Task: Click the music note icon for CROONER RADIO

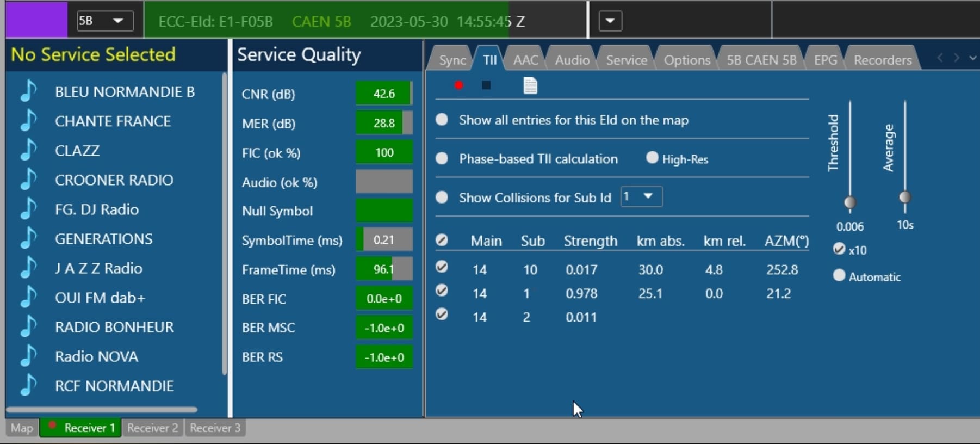Action: click(28, 180)
